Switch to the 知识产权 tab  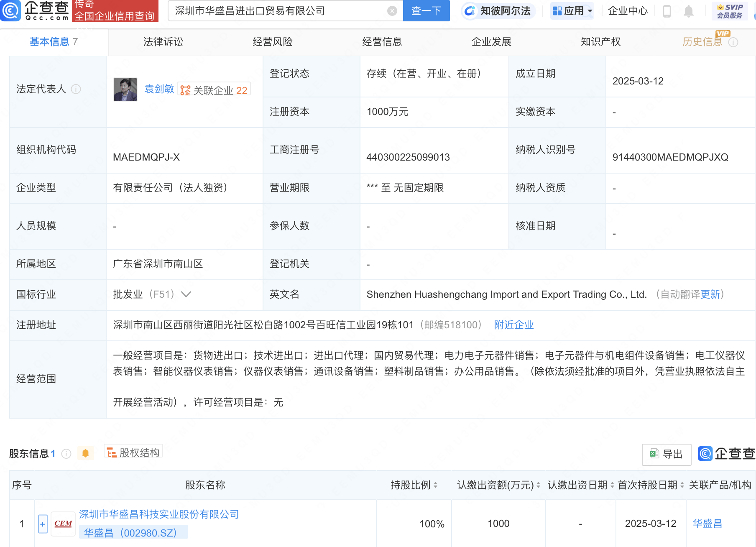tap(601, 42)
